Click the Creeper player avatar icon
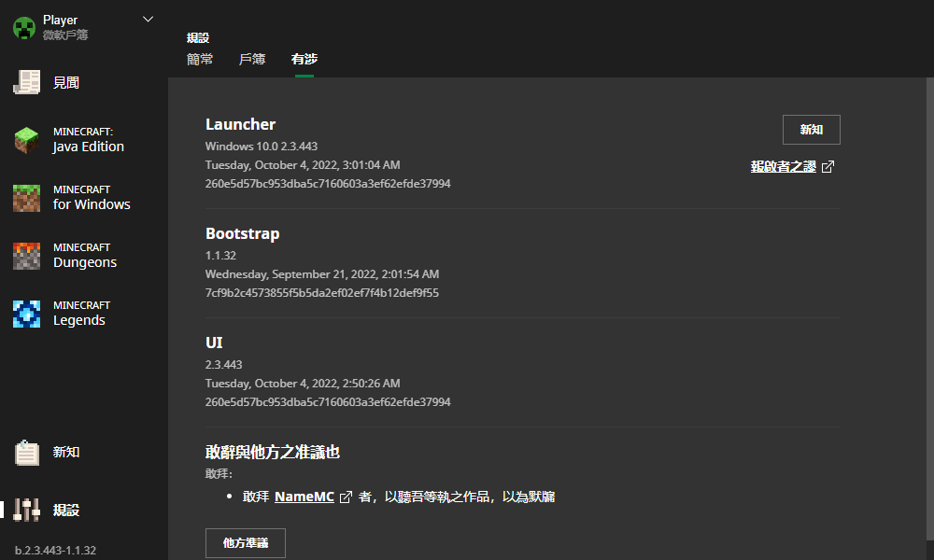This screenshot has height=560, width=934. (24, 27)
